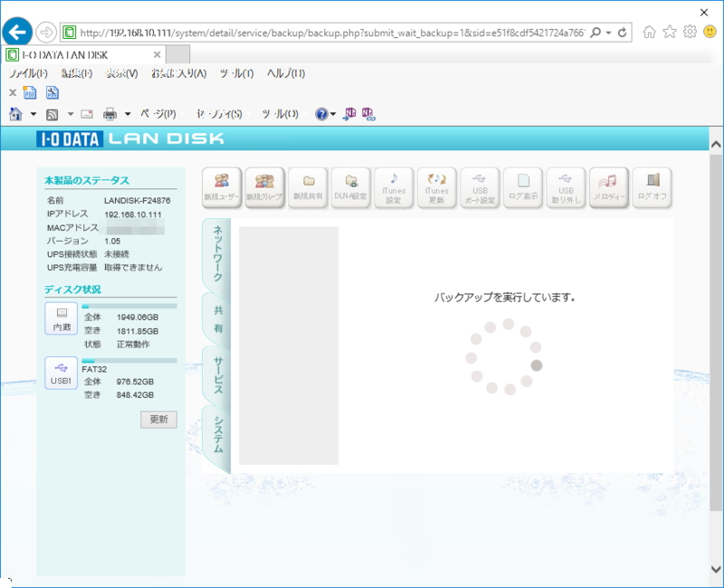Open the address bar search dropdown arrow
This screenshot has width=724, height=588.
click(608, 33)
